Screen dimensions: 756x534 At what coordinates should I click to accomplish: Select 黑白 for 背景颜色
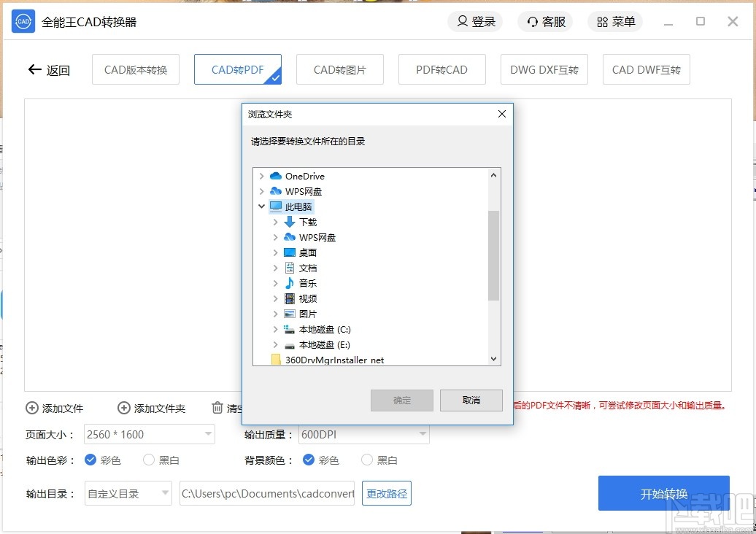point(366,460)
